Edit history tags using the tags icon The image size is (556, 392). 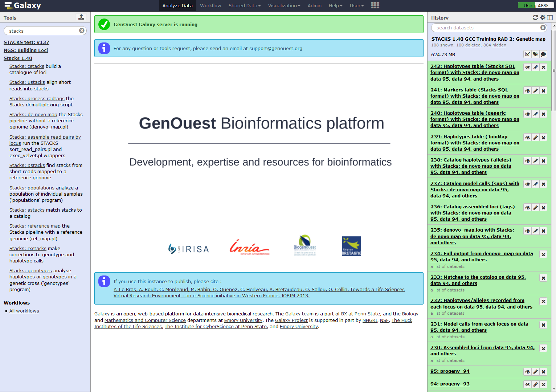tap(535, 54)
